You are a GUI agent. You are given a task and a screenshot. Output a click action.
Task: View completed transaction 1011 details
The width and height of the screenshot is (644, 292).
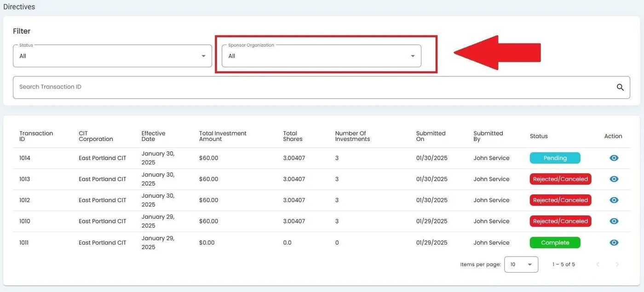(614, 243)
